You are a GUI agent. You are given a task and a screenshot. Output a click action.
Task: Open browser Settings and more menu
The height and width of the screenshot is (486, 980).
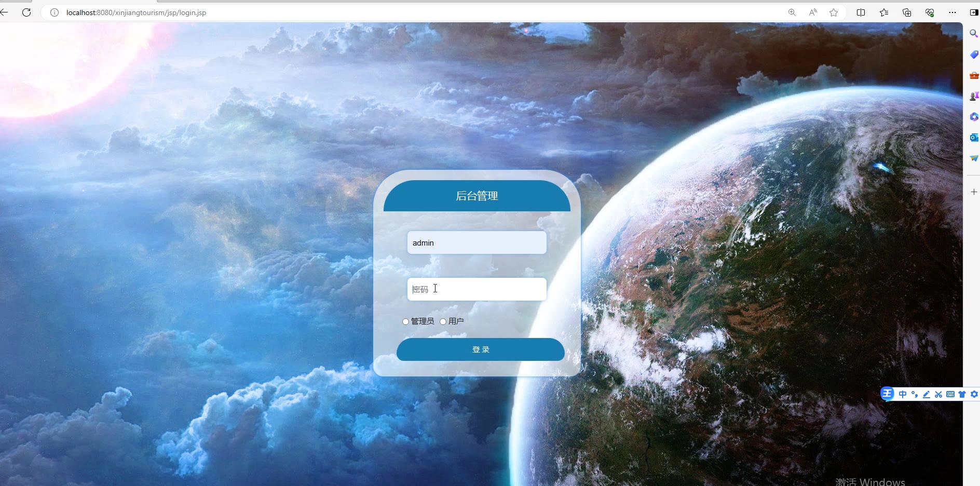tap(952, 12)
